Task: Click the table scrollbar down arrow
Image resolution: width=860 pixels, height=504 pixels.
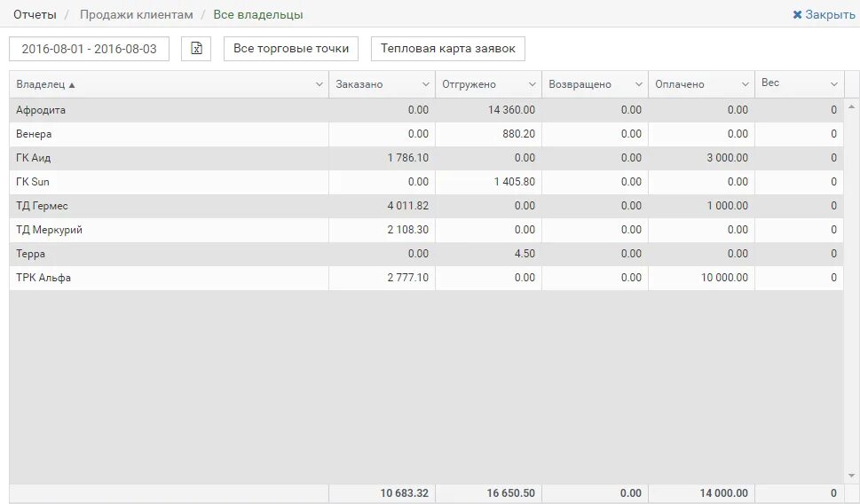Action: tap(852, 476)
